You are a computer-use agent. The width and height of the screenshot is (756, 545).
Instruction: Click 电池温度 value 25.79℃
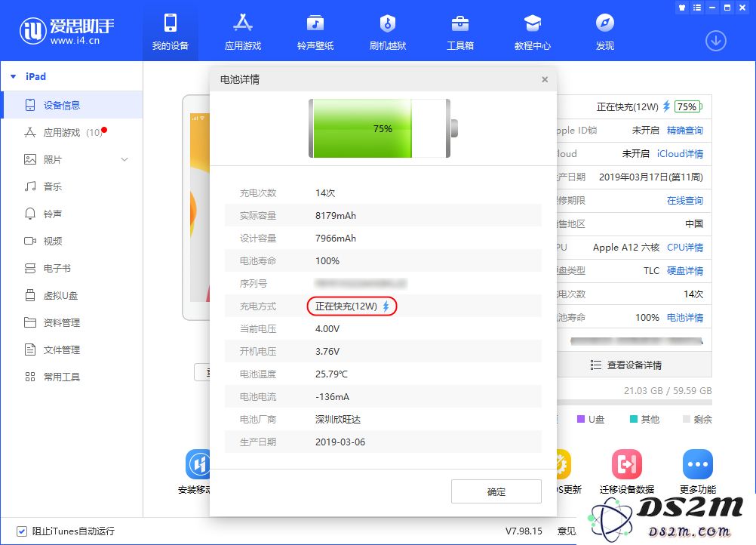[331, 374]
